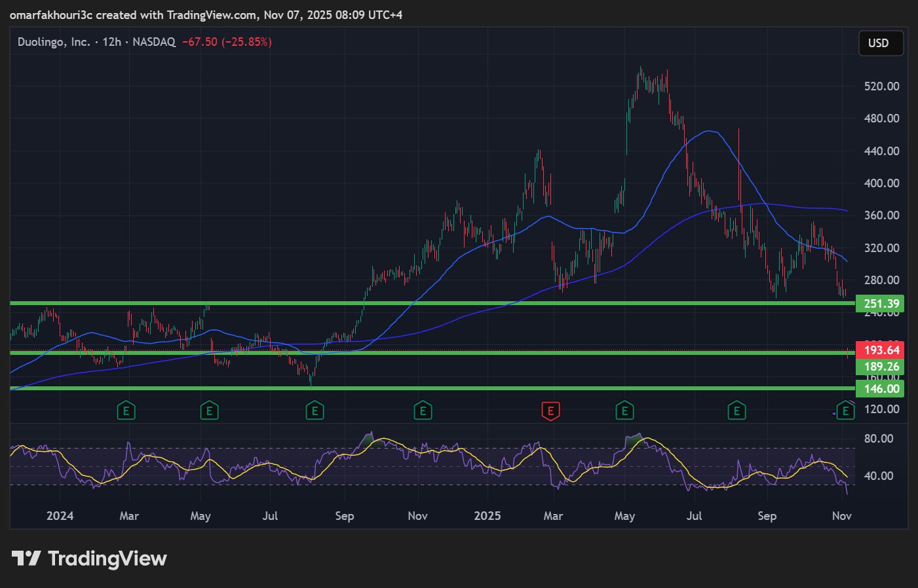This screenshot has height=588, width=918.
Task: Click the 146.00 support level label
Action: coord(881,389)
